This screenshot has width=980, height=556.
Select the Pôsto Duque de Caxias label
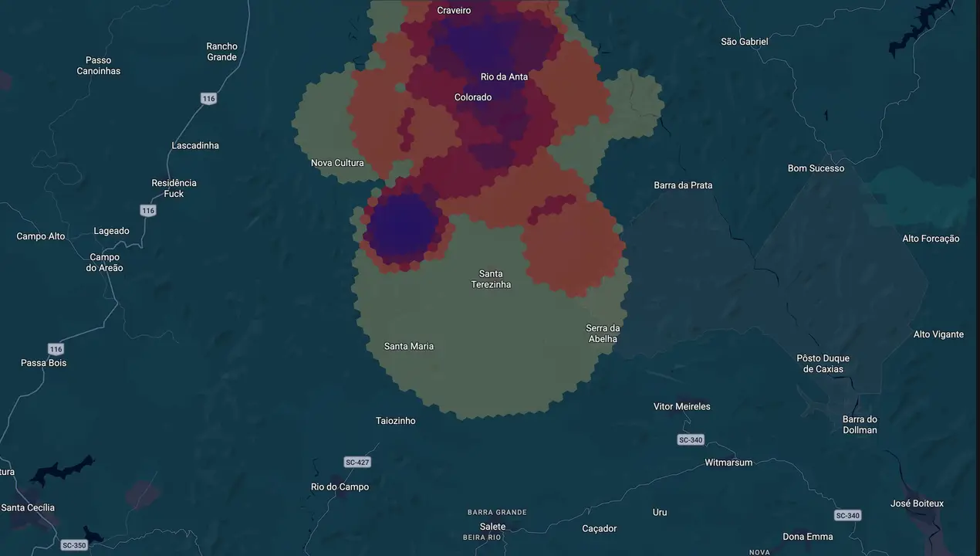click(x=823, y=364)
